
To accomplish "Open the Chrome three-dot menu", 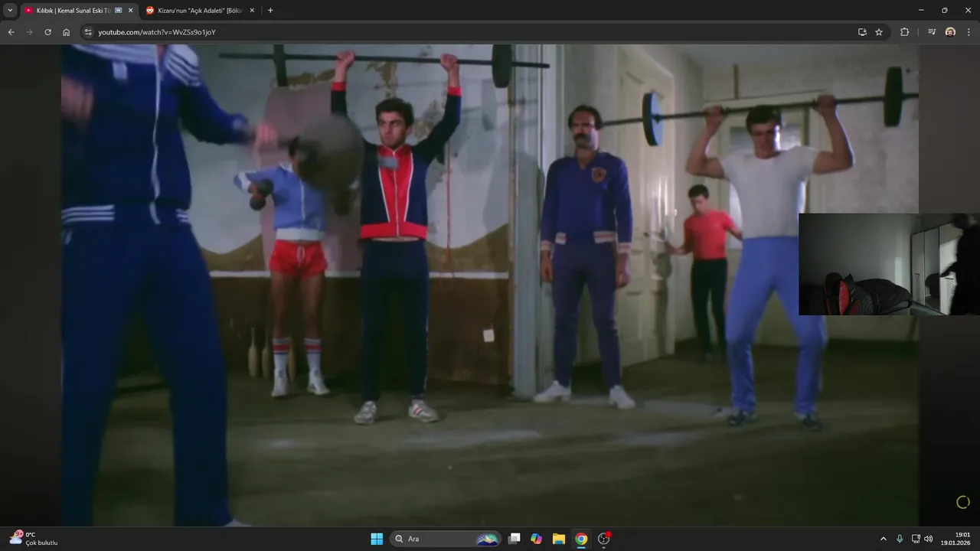I will coord(969,32).
